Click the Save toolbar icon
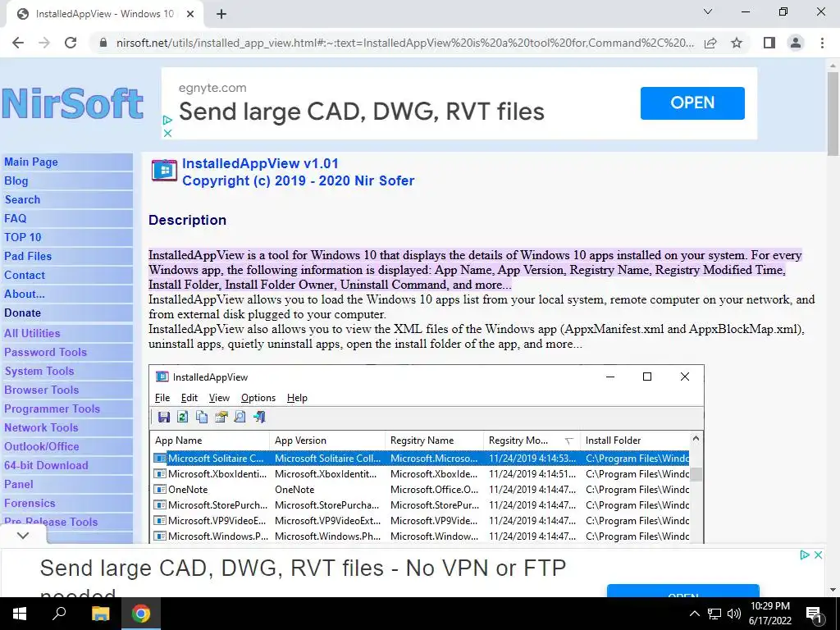The image size is (840, 630). 164,417
